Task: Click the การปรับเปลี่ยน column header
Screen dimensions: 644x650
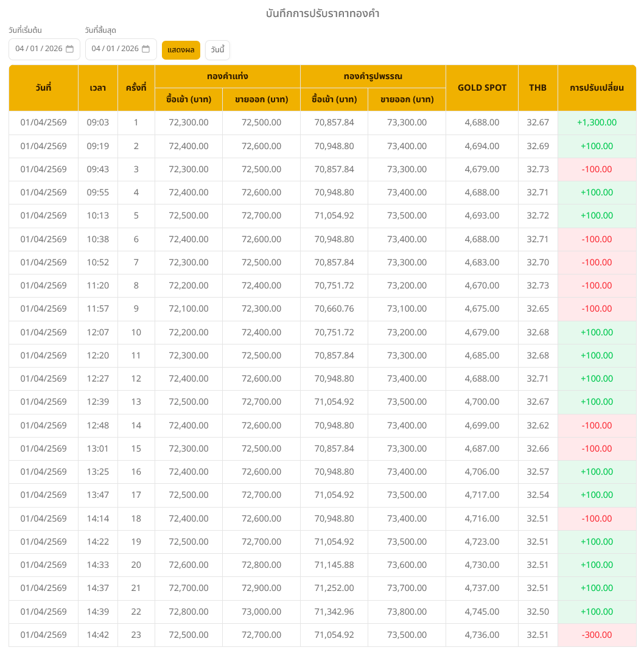Action: coord(597,88)
